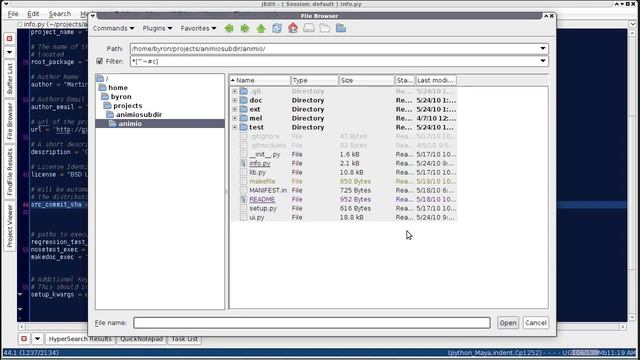This screenshot has width=640, height=360.
Task: Select the doc directory folder icon
Action: (244, 100)
